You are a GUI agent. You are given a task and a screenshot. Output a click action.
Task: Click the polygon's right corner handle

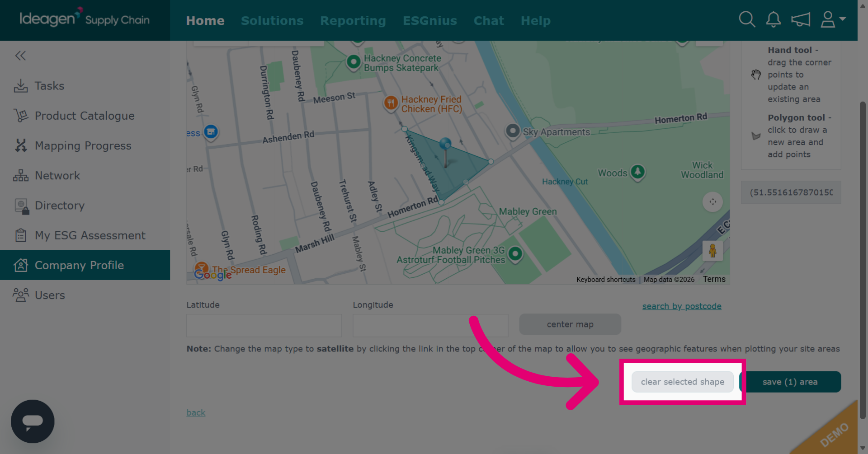[491, 161]
